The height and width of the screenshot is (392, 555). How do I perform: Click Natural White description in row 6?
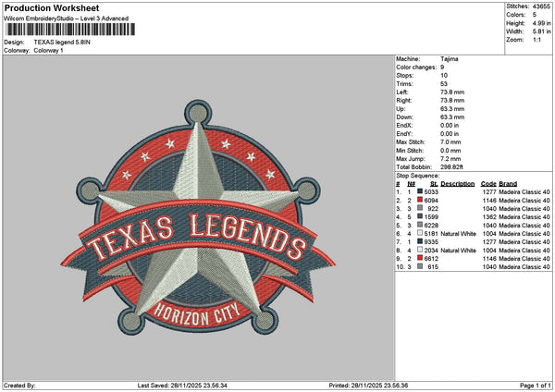[x=458, y=234]
